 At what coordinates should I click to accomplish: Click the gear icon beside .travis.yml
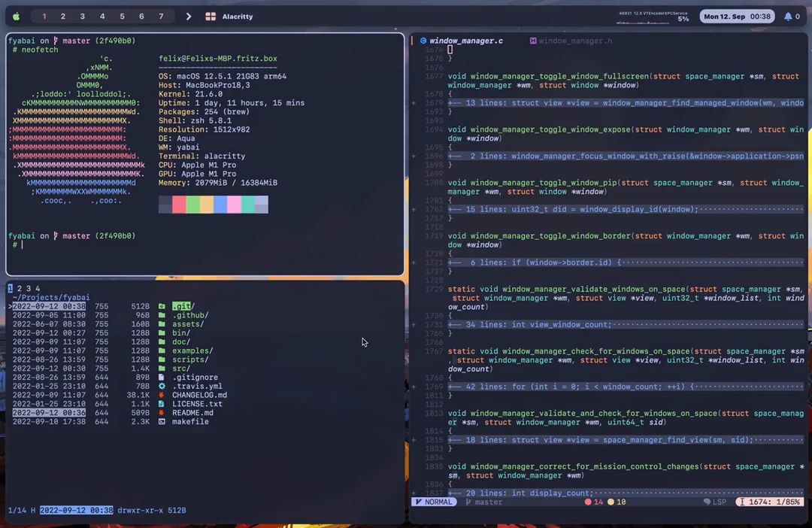tap(162, 386)
